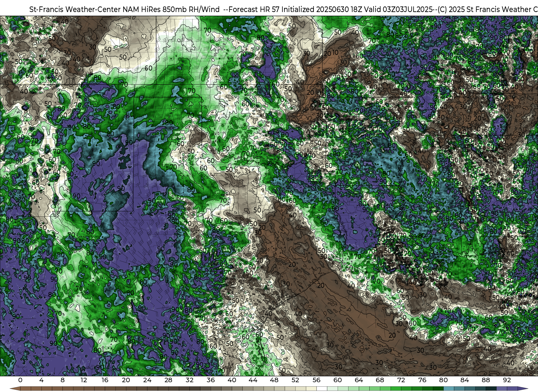538x392 pixels.
Task: Click the '60' label on the color scale legend
Action: (x=338, y=380)
